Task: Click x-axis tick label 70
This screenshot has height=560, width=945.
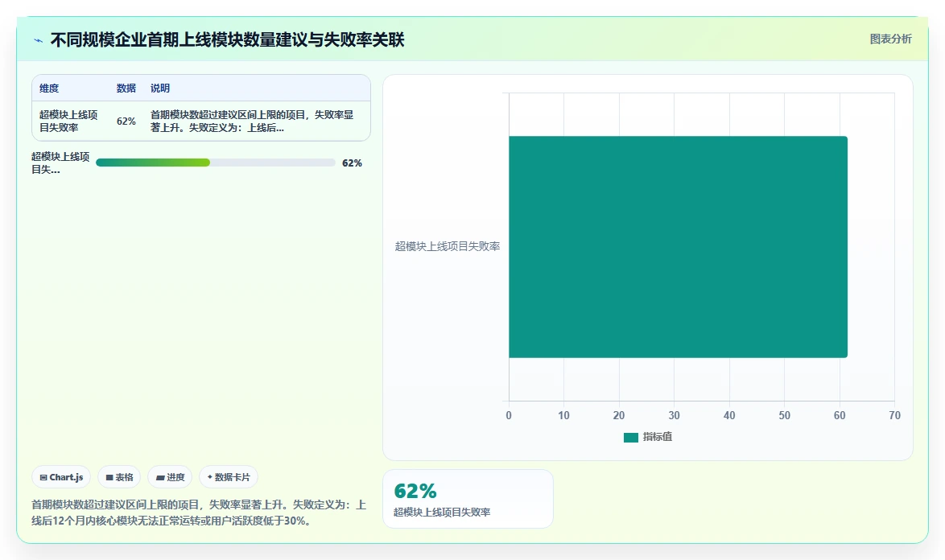Action: 894,415
